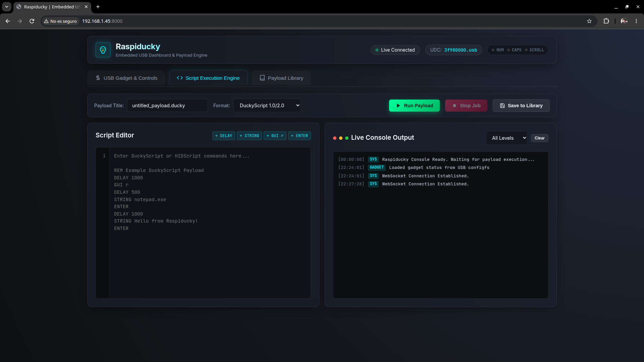Insert a GUI r command snippet
The image size is (644, 362).
275,136
